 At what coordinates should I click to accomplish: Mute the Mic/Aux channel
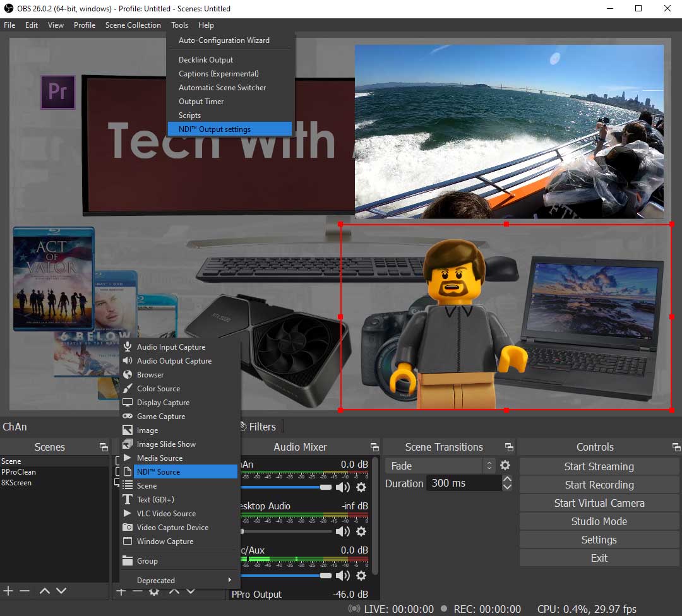coord(343,576)
